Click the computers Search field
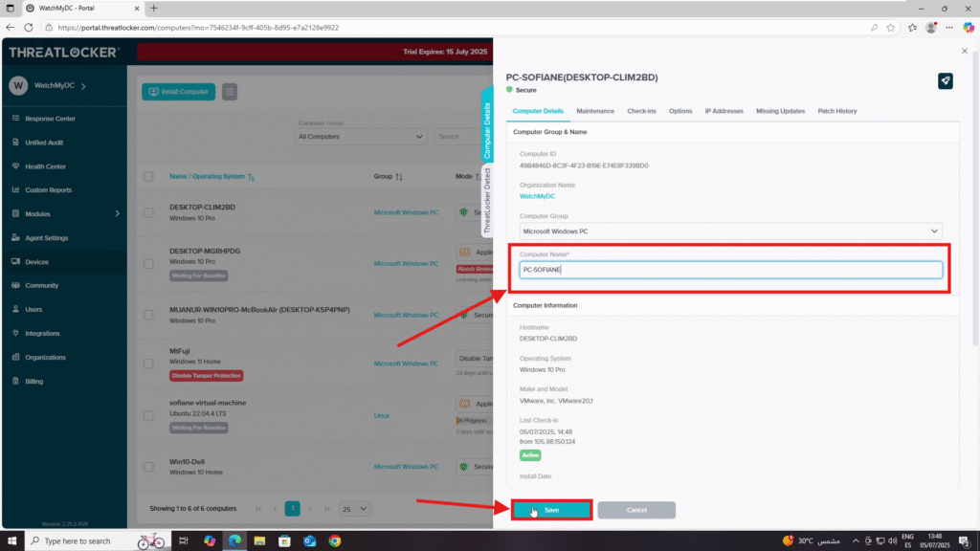The height and width of the screenshot is (551, 980). [x=462, y=136]
